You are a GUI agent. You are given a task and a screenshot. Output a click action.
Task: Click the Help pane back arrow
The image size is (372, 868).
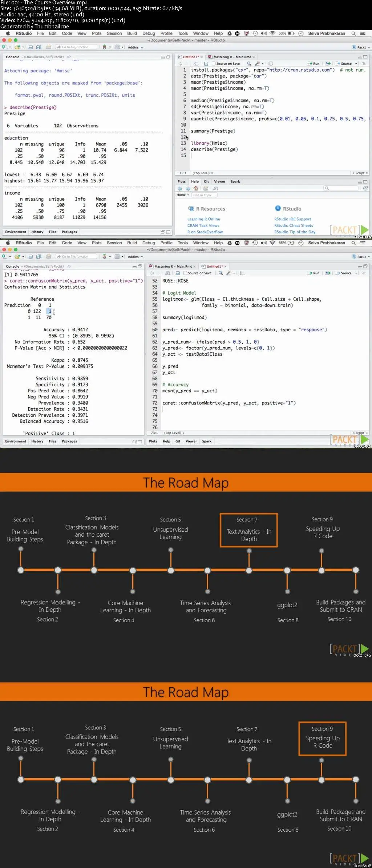tap(180, 188)
